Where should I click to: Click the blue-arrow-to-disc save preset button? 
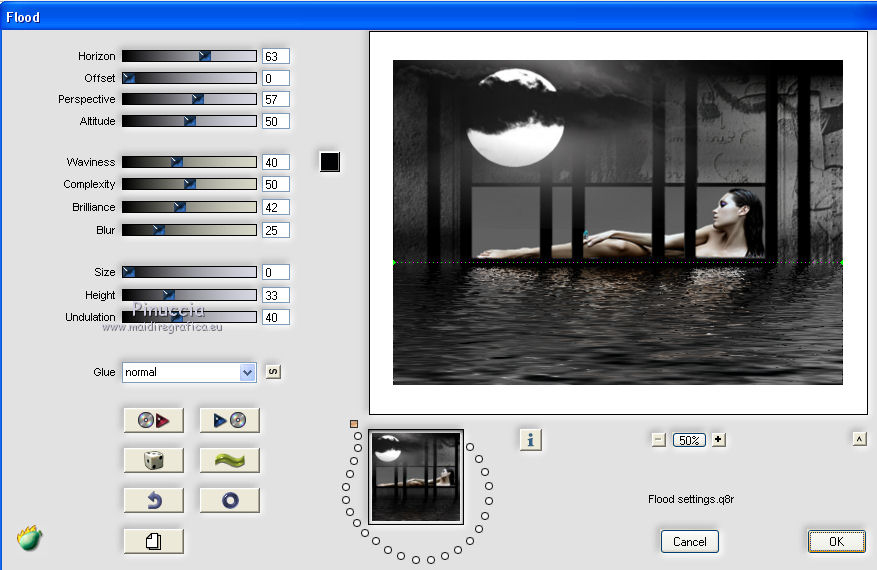tap(229, 421)
